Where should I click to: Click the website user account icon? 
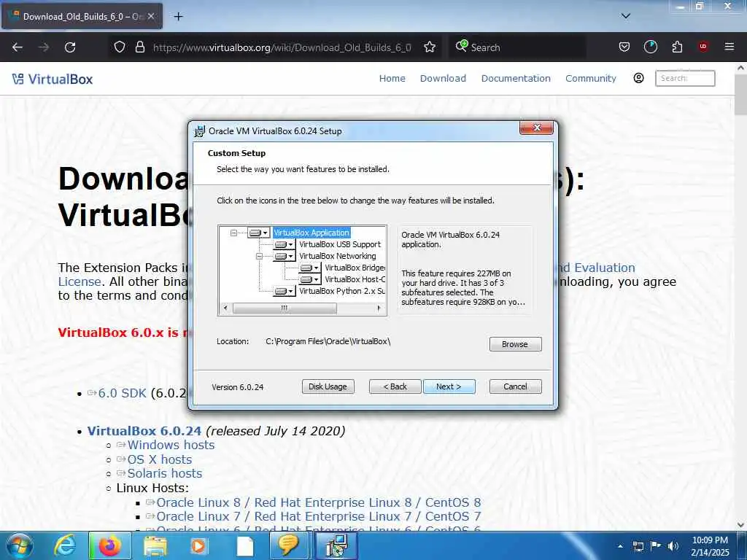pos(638,78)
